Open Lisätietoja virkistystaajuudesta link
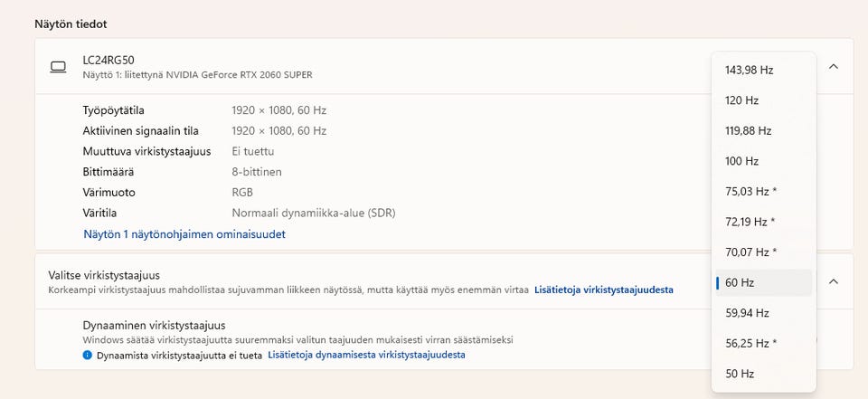Screen dimensions: 868x399 tap(603, 290)
